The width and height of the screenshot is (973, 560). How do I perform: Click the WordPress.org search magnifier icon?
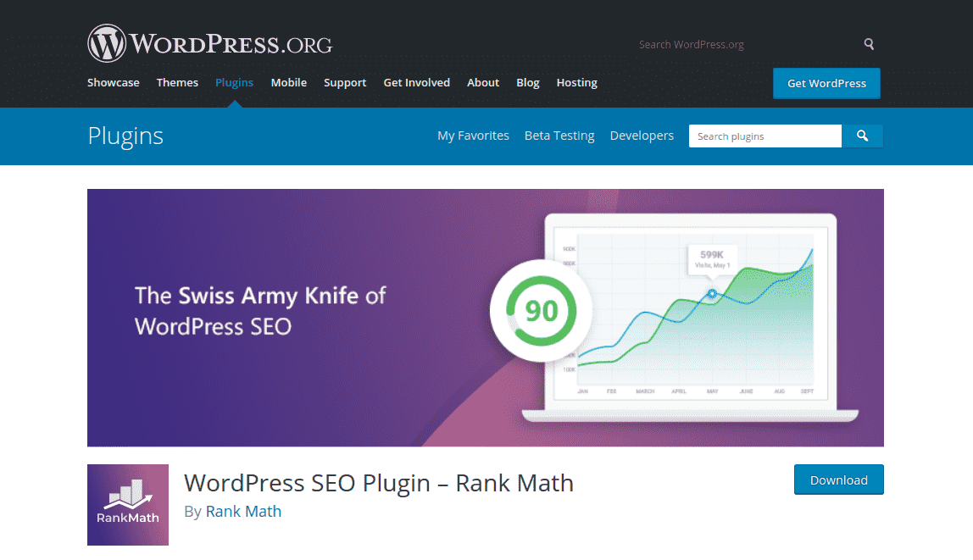[869, 44]
